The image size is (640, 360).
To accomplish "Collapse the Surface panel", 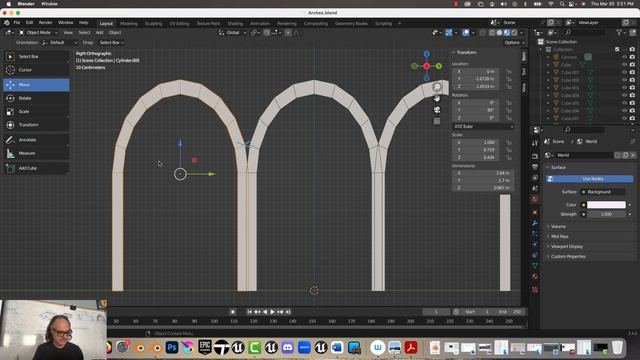I will coord(558,167).
